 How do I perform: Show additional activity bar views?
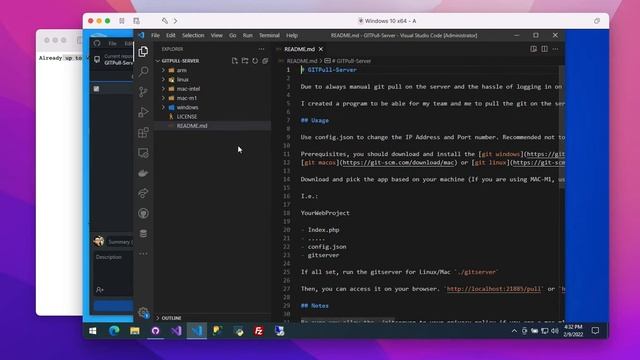[x=143, y=253]
